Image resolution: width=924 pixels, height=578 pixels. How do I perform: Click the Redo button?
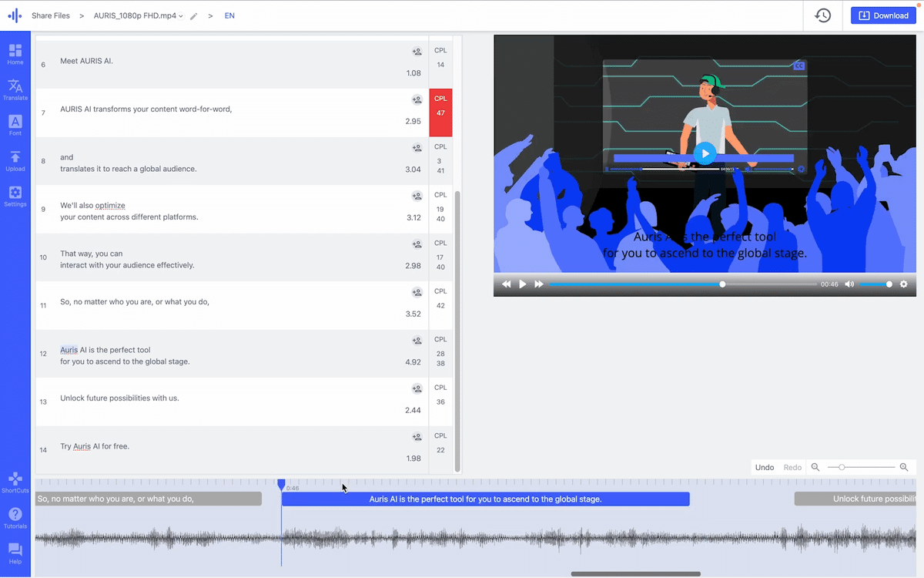click(792, 467)
